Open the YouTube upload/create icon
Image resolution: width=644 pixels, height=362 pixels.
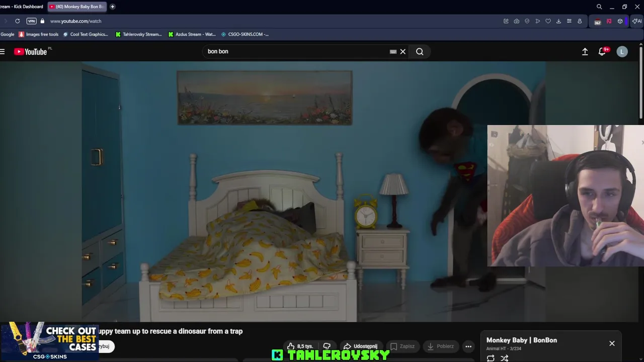(585, 51)
